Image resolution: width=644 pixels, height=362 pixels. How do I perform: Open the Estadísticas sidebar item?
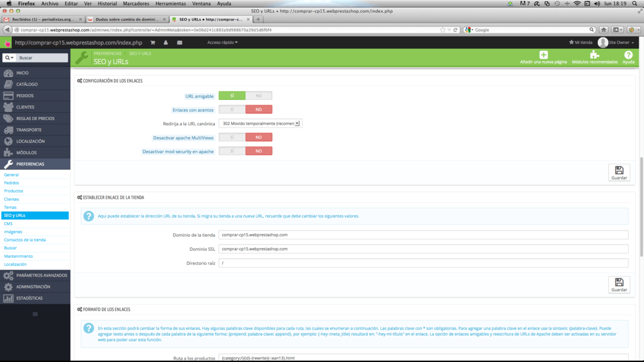point(35,298)
